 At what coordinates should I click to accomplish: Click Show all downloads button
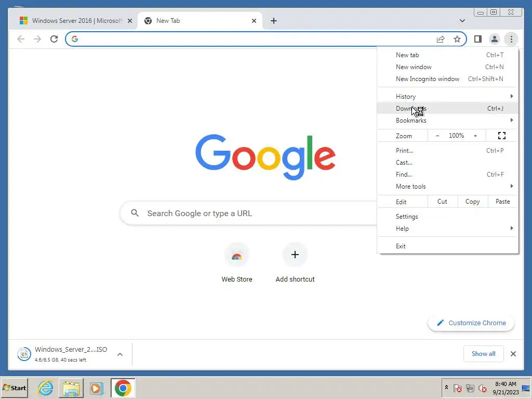click(483, 354)
